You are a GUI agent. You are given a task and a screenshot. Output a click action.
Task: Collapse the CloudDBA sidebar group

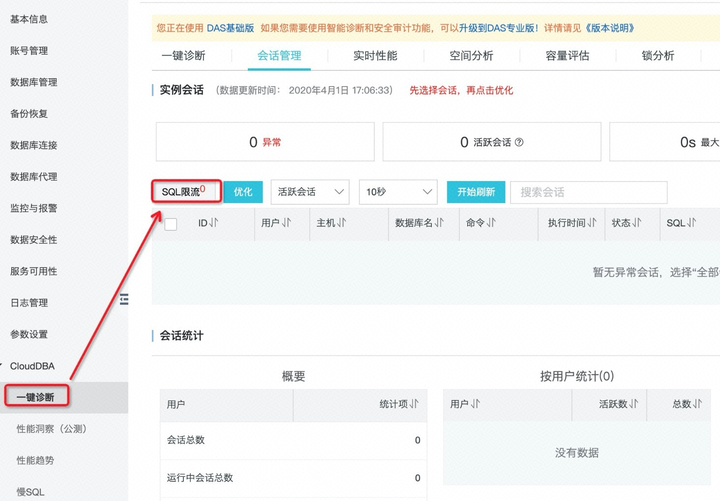coord(2,366)
